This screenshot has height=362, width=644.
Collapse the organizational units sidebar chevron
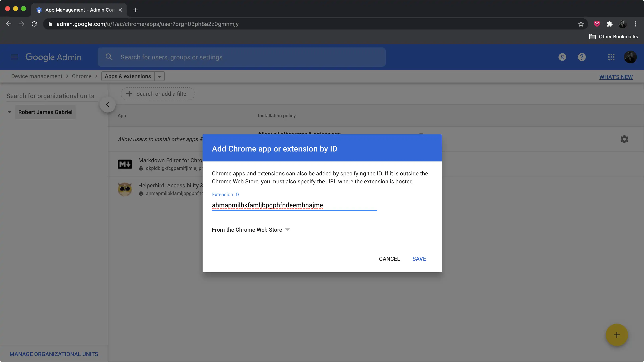(x=107, y=104)
